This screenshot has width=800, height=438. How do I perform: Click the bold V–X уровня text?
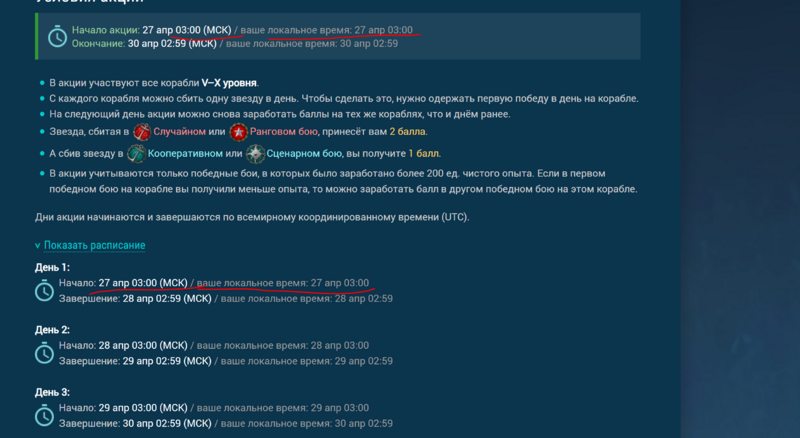coord(230,83)
